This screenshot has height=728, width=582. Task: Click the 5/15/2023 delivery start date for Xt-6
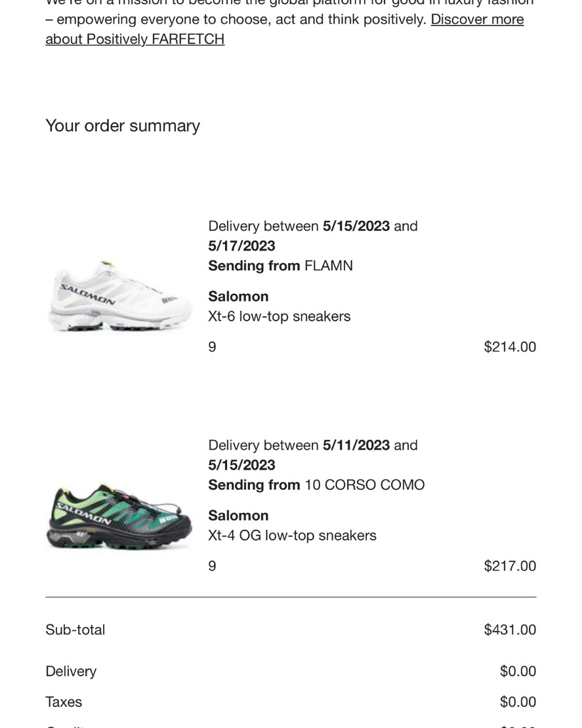(356, 226)
